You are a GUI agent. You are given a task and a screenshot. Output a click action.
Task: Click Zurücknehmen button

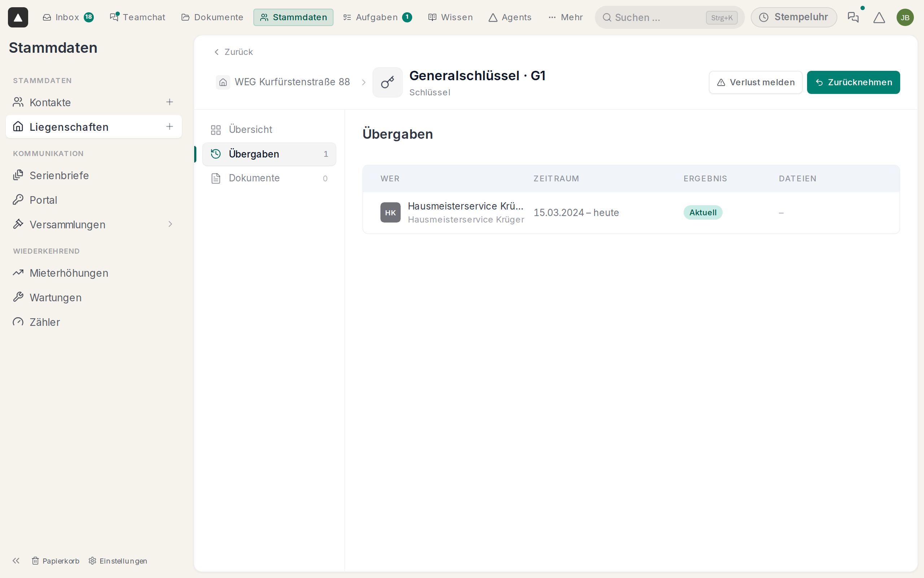pos(853,82)
